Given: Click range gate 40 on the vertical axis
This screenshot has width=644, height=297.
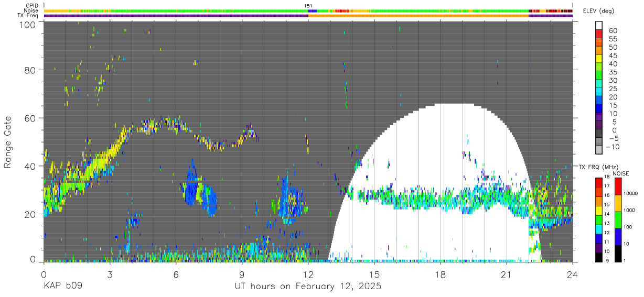Looking at the screenshot, I should (x=30, y=166).
